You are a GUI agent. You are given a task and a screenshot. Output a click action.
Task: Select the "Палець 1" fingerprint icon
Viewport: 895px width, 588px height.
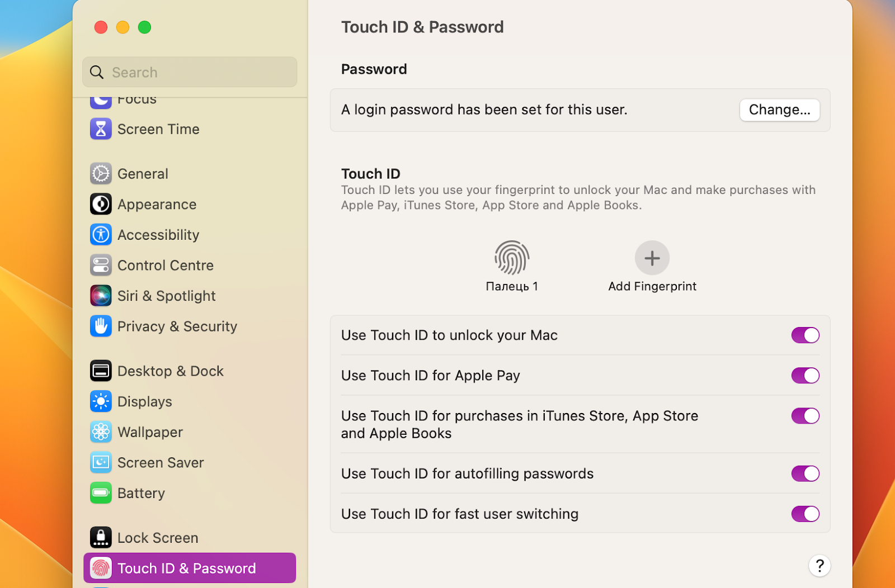(x=511, y=259)
